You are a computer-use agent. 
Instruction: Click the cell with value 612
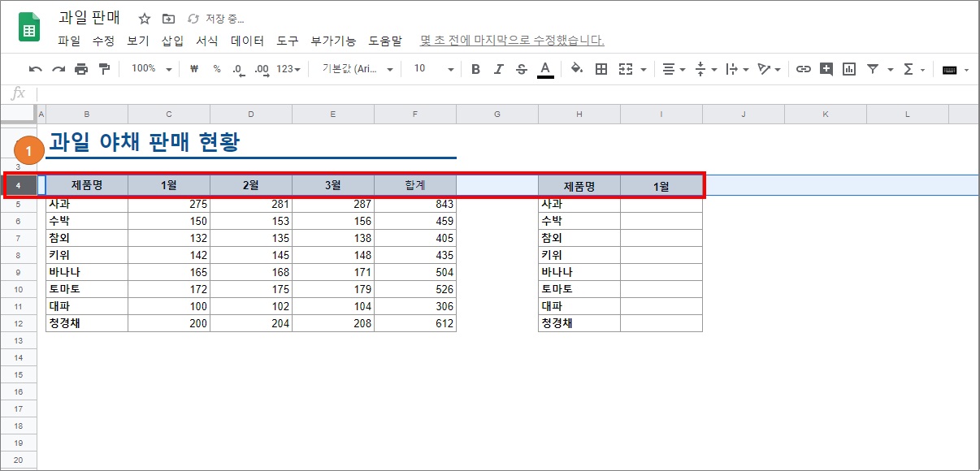click(415, 323)
